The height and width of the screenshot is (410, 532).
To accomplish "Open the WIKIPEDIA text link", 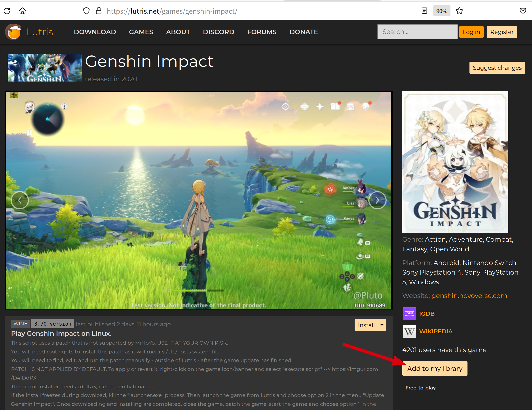I will (x=436, y=331).
